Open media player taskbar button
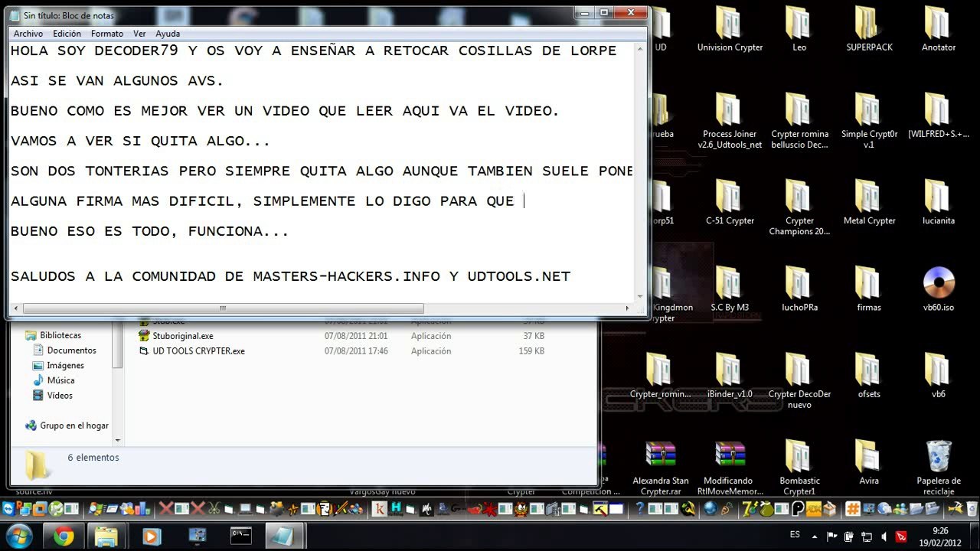Viewport: 980px width, 551px height. (x=152, y=536)
